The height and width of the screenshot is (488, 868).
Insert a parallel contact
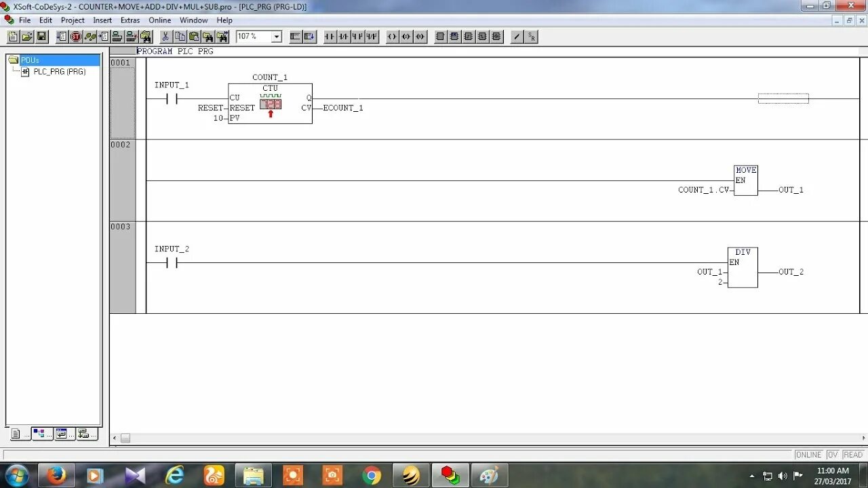(x=358, y=37)
